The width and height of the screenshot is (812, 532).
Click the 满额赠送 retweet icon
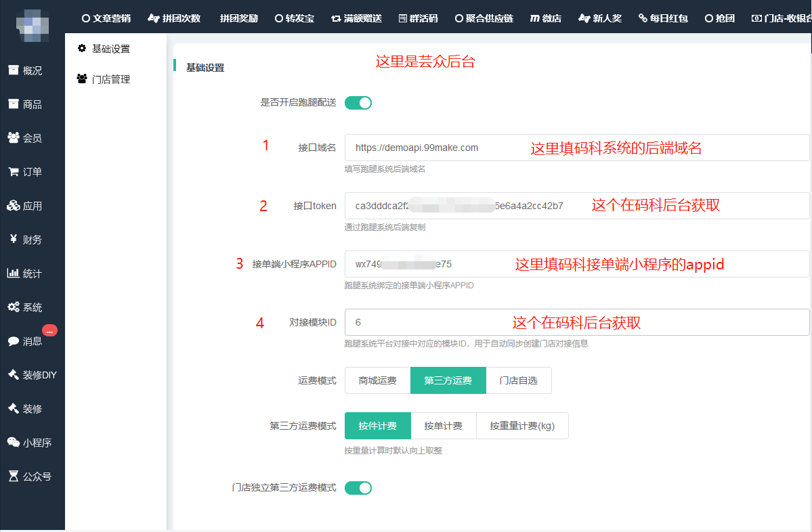tap(336, 18)
